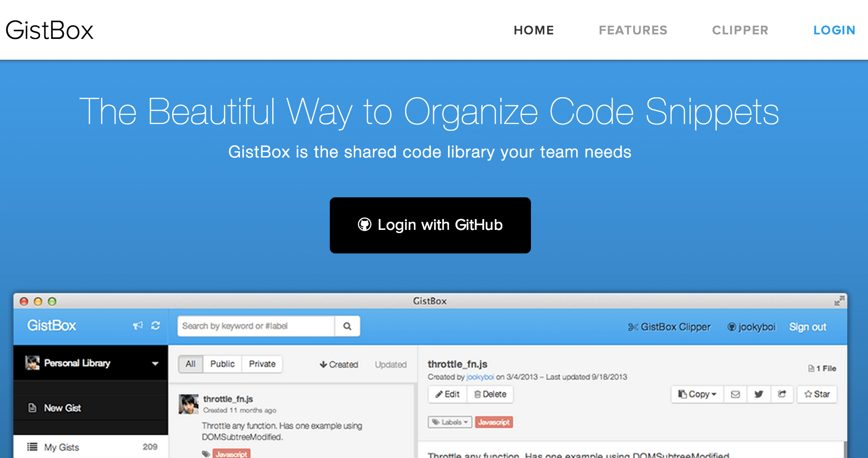Click the Login with GitHub button
This screenshot has width=868, height=458.
coord(430,225)
